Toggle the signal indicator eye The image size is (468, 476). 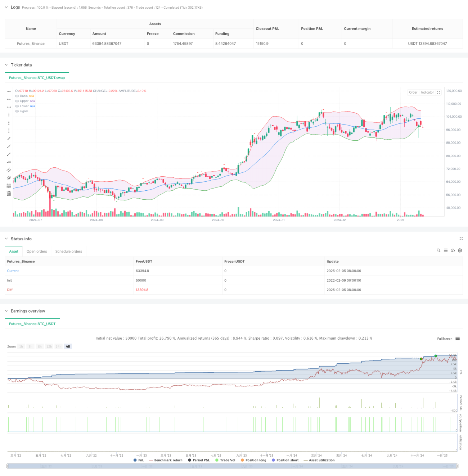[17, 111]
